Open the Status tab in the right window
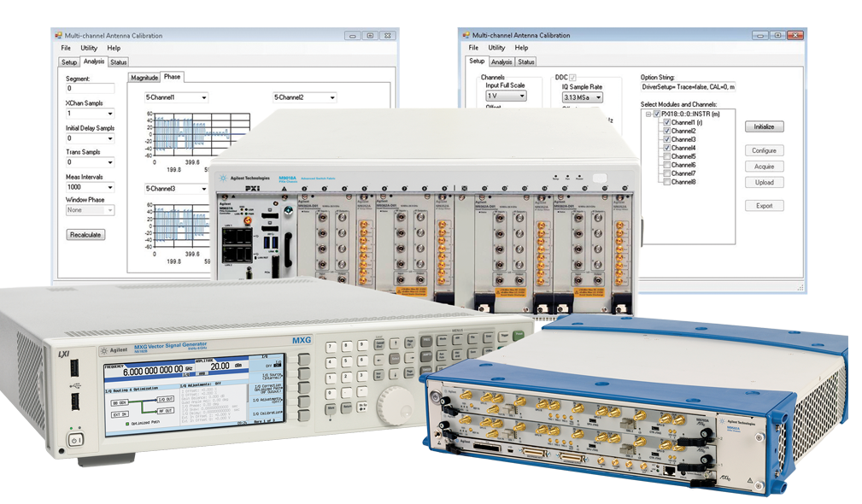Screen dimensions: 862x504 coord(526,62)
